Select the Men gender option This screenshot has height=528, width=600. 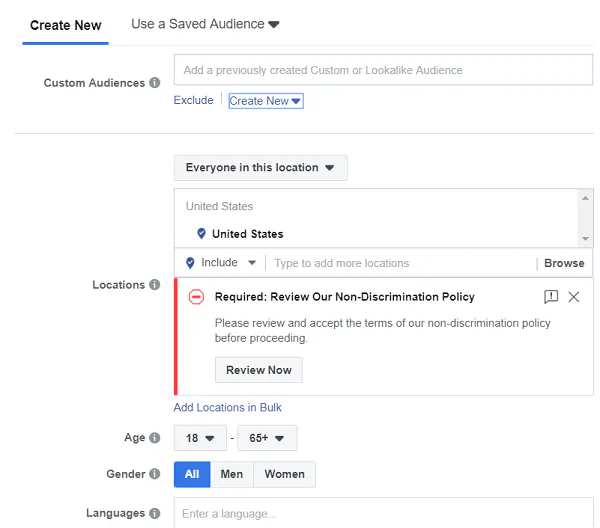click(x=232, y=474)
